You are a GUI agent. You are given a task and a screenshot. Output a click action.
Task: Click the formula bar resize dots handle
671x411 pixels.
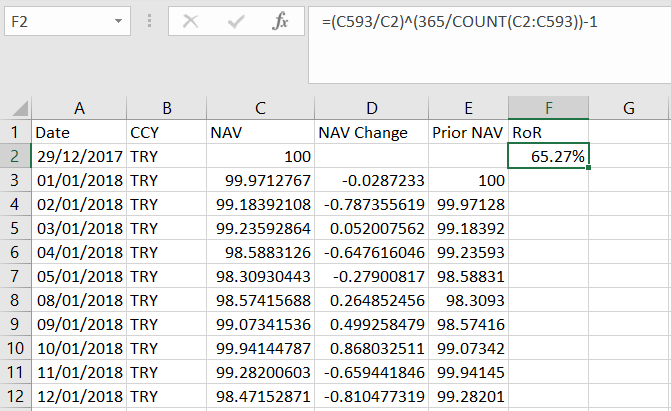(x=149, y=21)
